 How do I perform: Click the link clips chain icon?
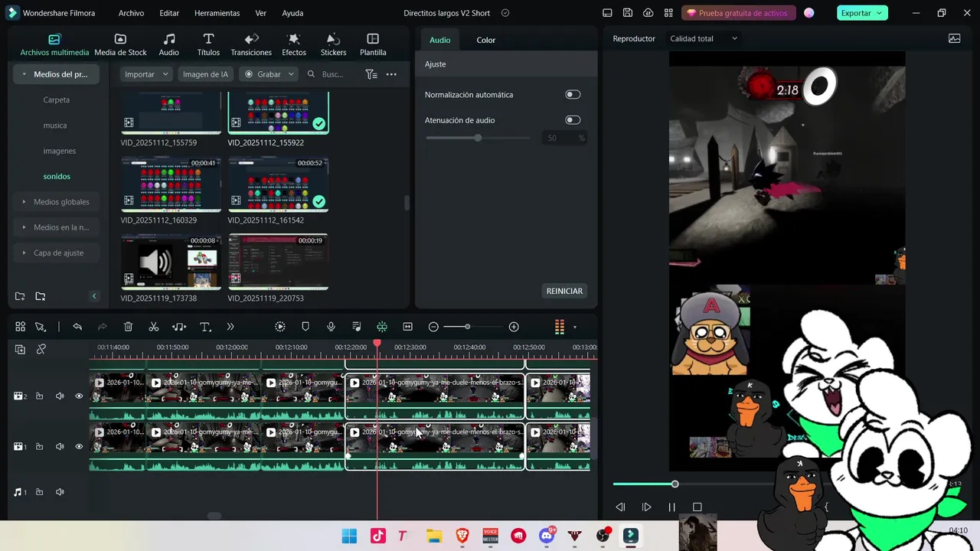[x=41, y=349]
